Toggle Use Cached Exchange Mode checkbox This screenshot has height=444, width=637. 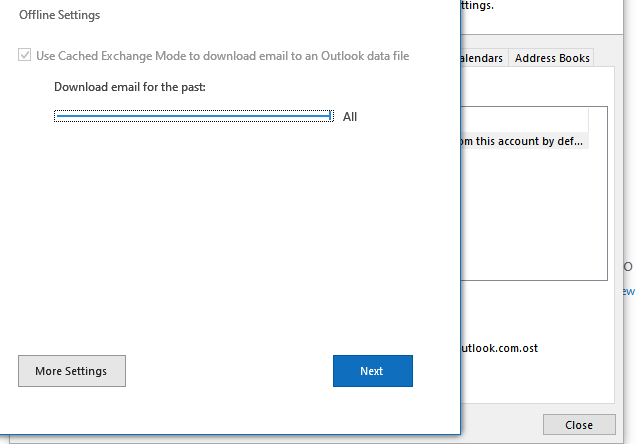pos(25,56)
